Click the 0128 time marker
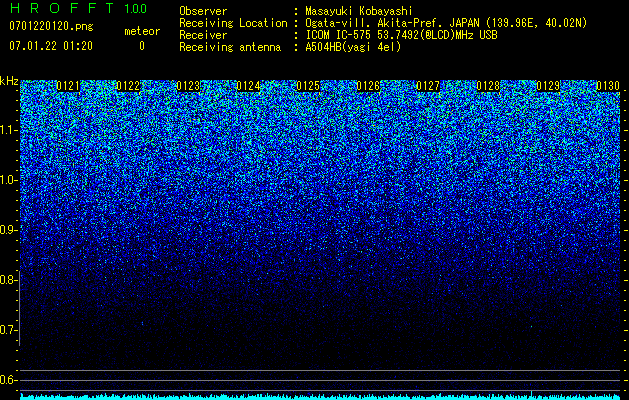The image size is (629, 400). pos(488,86)
